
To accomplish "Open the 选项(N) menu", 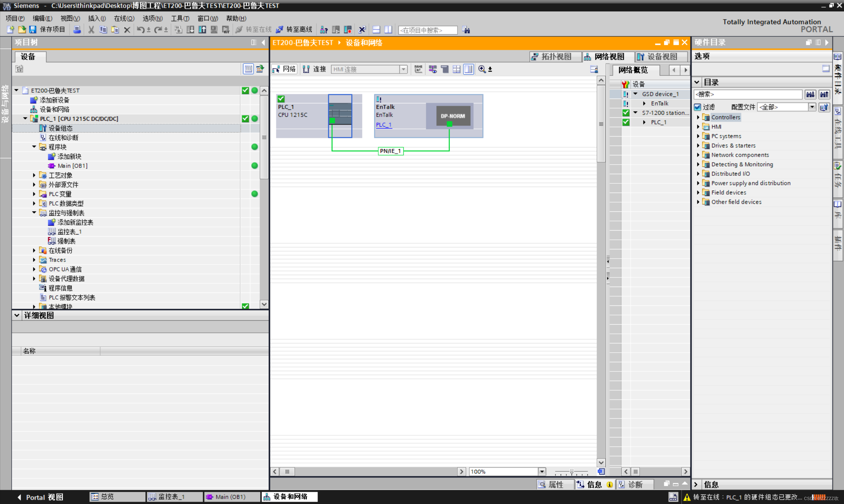I will [x=152, y=18].
